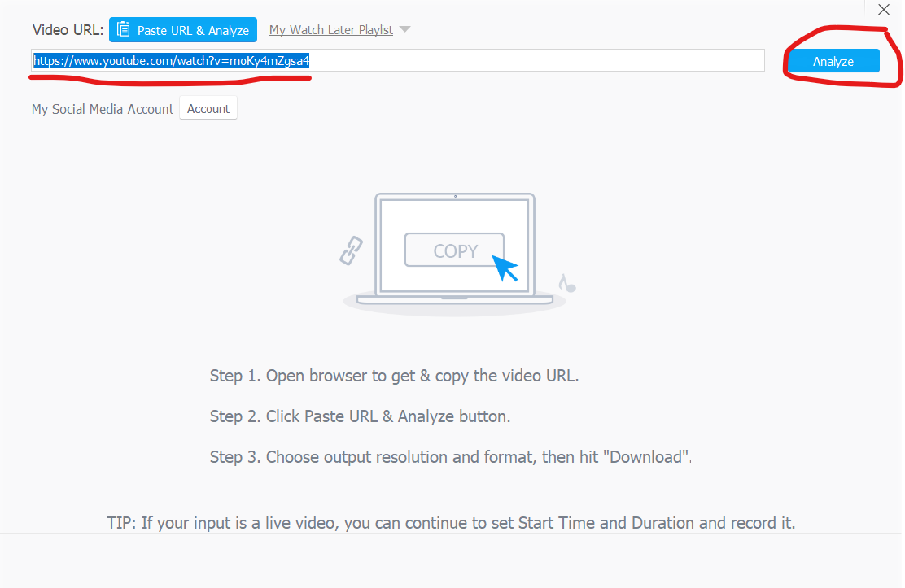Click the TIP about live video recording
The image size is (905, 588).
451,523
